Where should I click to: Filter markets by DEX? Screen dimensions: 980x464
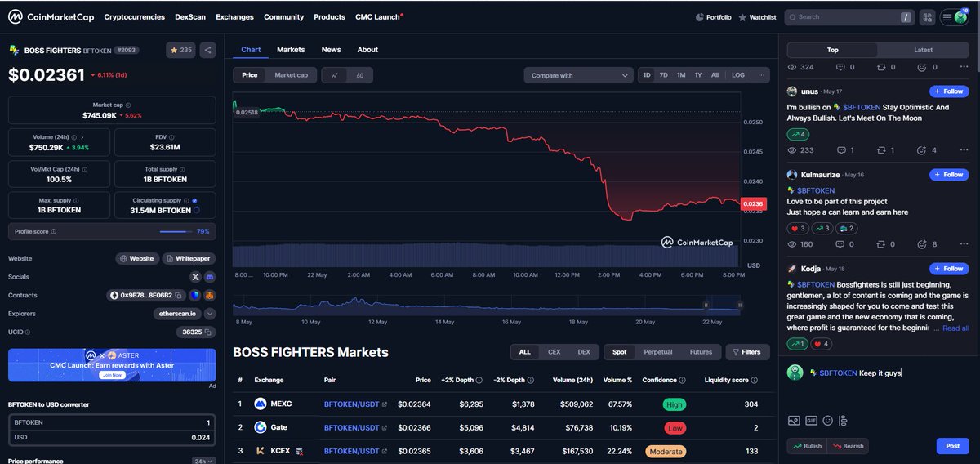click(583, 352)
